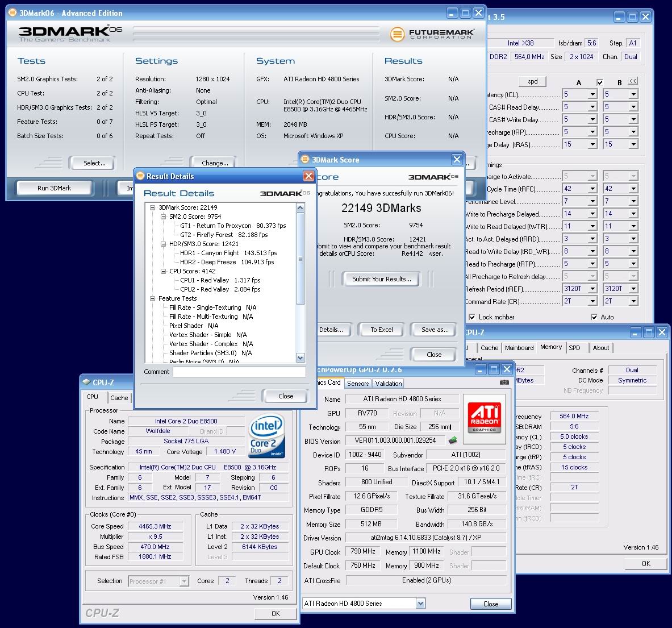
Task: Click the Close button in GPU-Z
Action: [x=491, y=604]
